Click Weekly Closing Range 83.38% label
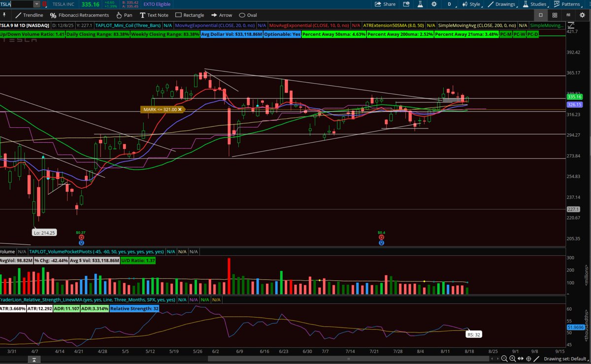Image resolution: width=591 pixels, height=364 pixels. point(166,34)
